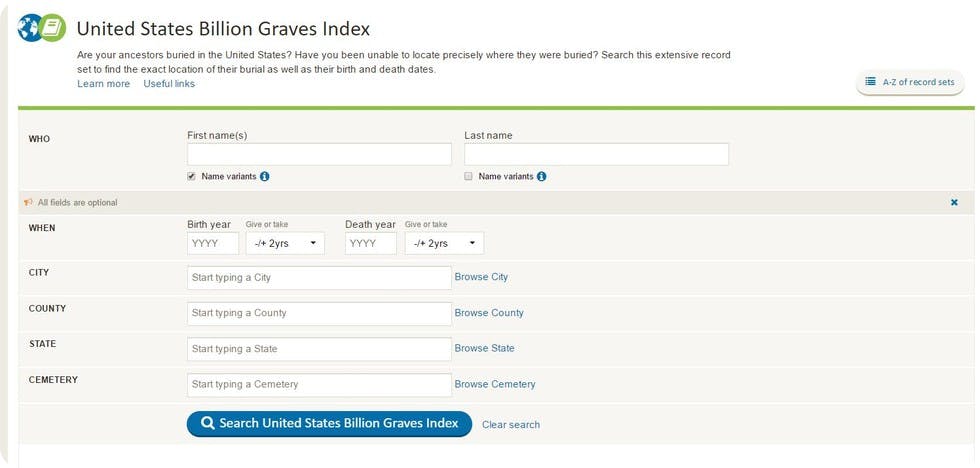Click Clear search link
The image size is (980, 468).
pyautogui.click(x=510, y=425)
